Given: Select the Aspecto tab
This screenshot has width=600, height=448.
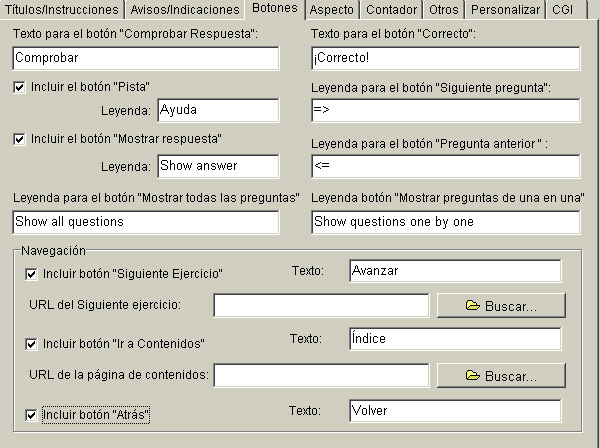Looking at the screenshot, I should 331,9.
